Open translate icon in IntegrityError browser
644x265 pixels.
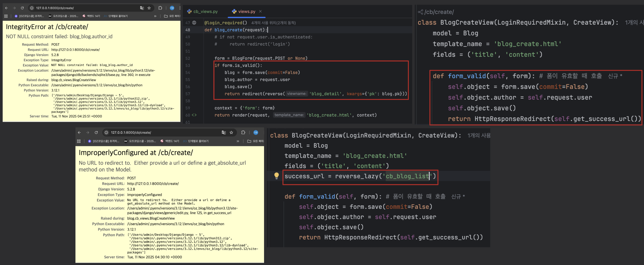(x=142, y=8)
